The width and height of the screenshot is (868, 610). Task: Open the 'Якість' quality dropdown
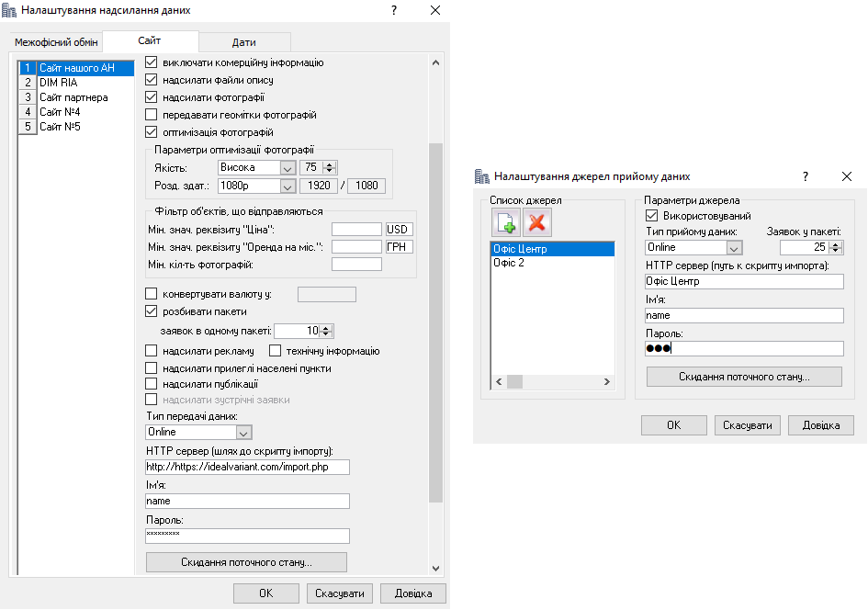(x=287, y=168)
